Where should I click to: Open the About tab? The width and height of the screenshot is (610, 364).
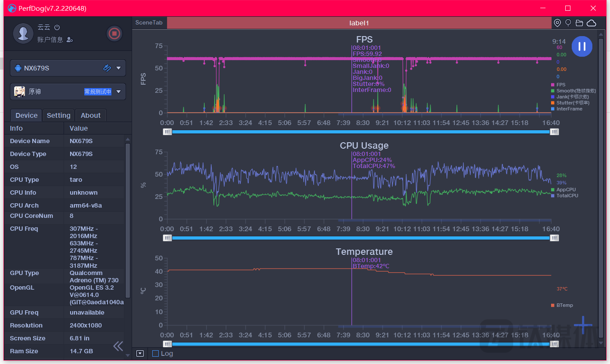pyautogui.click(x=90, y=115)
